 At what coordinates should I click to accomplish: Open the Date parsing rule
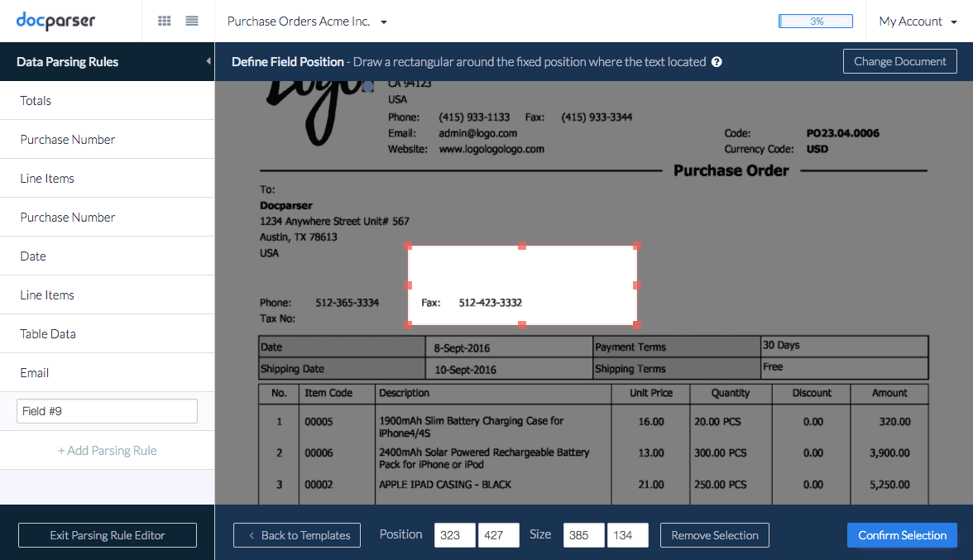(33, 256)
